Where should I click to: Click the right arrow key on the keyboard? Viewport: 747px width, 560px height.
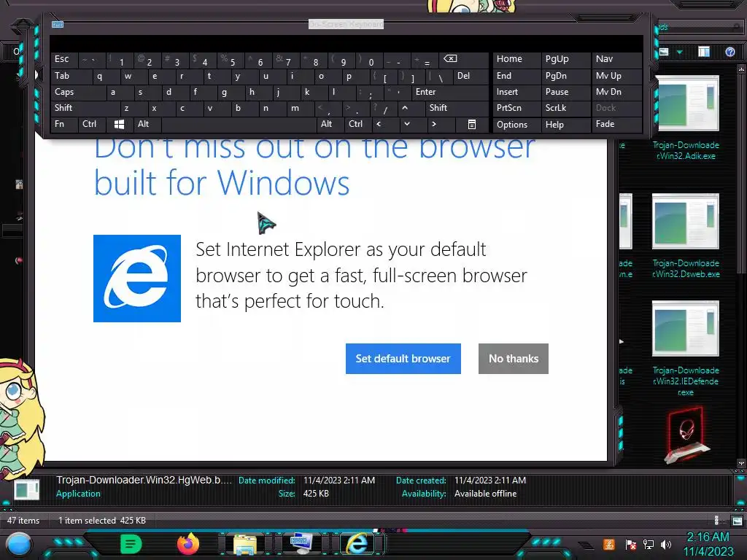(x=433, y=124)
